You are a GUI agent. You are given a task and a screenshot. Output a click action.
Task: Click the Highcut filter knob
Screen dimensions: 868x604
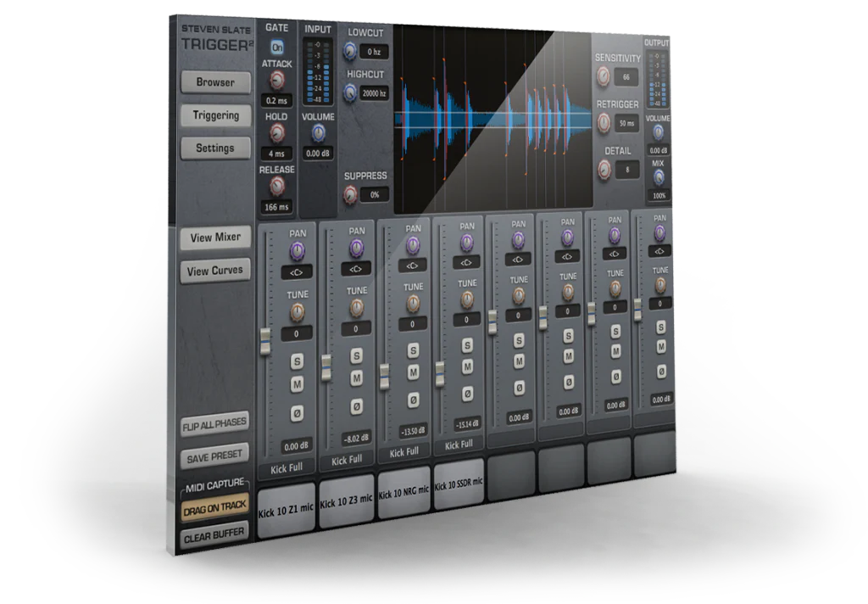point(350,92)
